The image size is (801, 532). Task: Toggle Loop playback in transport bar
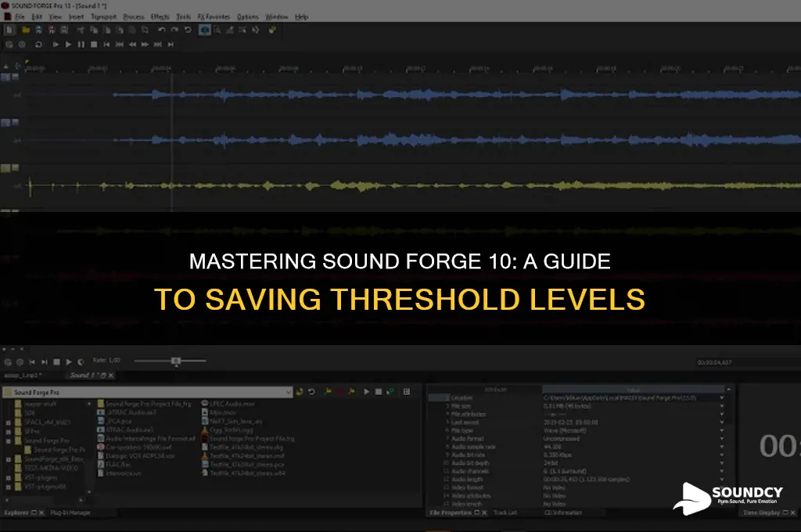coord(38,45)
